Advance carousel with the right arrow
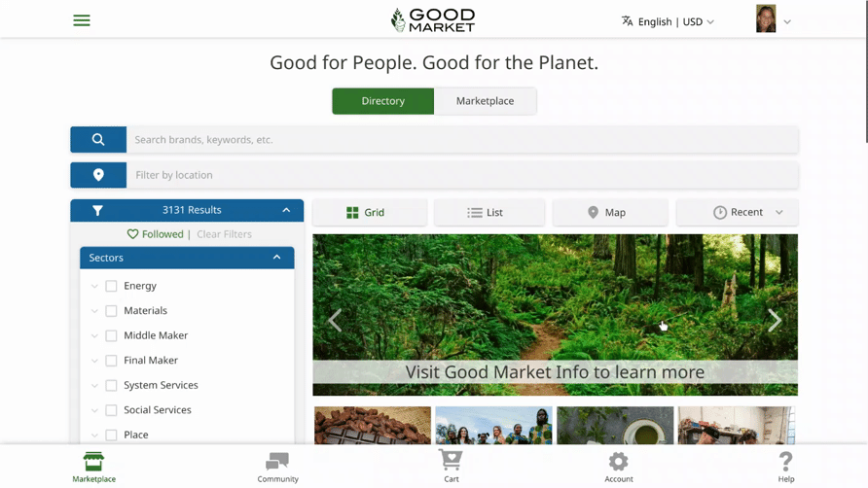Image resolution: width=868 pixels, height=488 pixels. pos(775,321)
